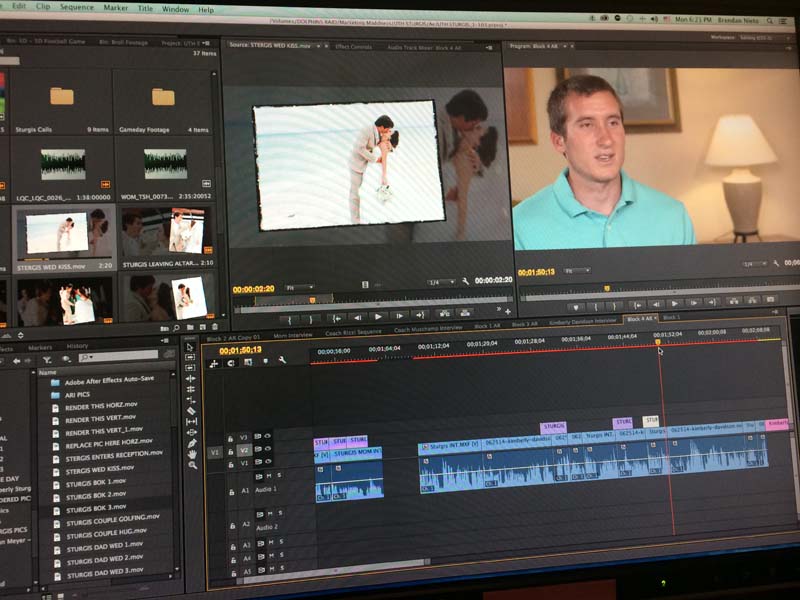This screenshot has height=600, width=800.
Task: Click Mark Out button in Source monitor
Action: tap(311, 320)
